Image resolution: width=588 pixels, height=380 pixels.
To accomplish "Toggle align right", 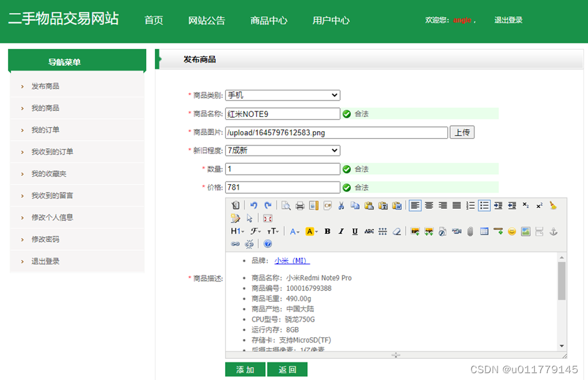I will click(x=443, y=205).
